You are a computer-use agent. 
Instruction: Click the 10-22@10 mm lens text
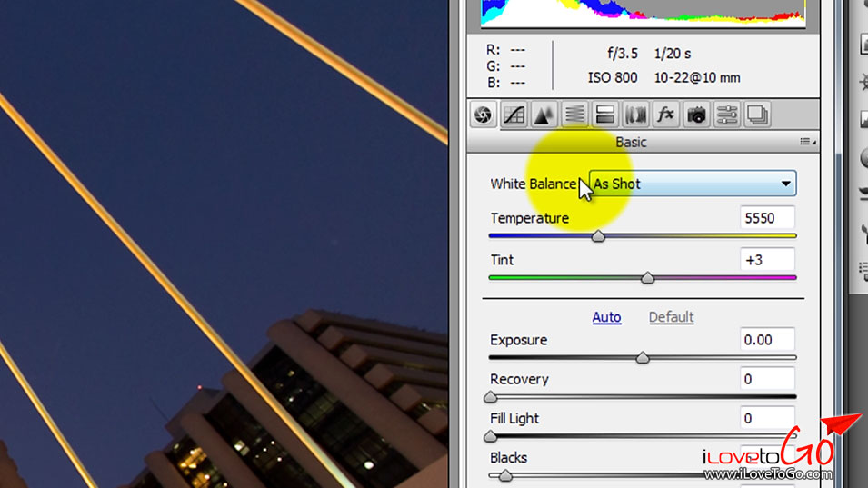(697, 78)
